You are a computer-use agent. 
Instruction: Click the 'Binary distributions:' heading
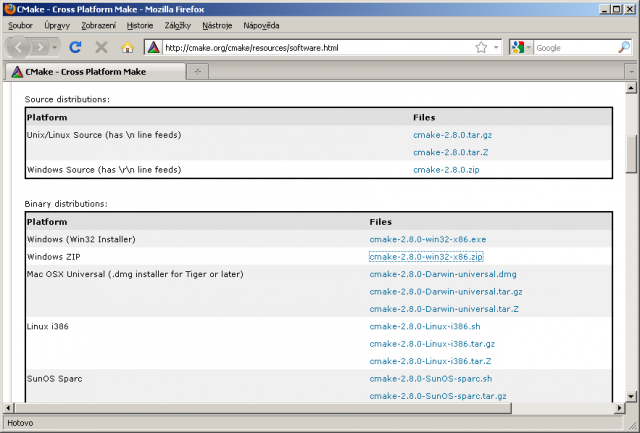coord(66,204)
